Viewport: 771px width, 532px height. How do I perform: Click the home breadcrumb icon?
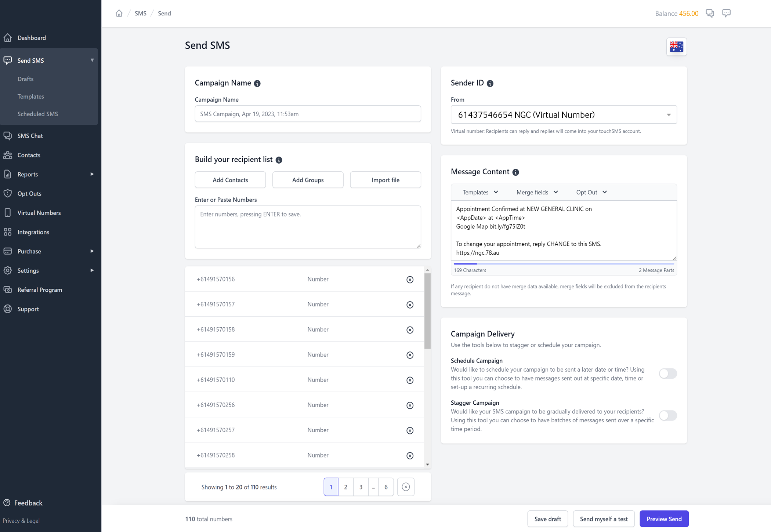click(119, 14)
